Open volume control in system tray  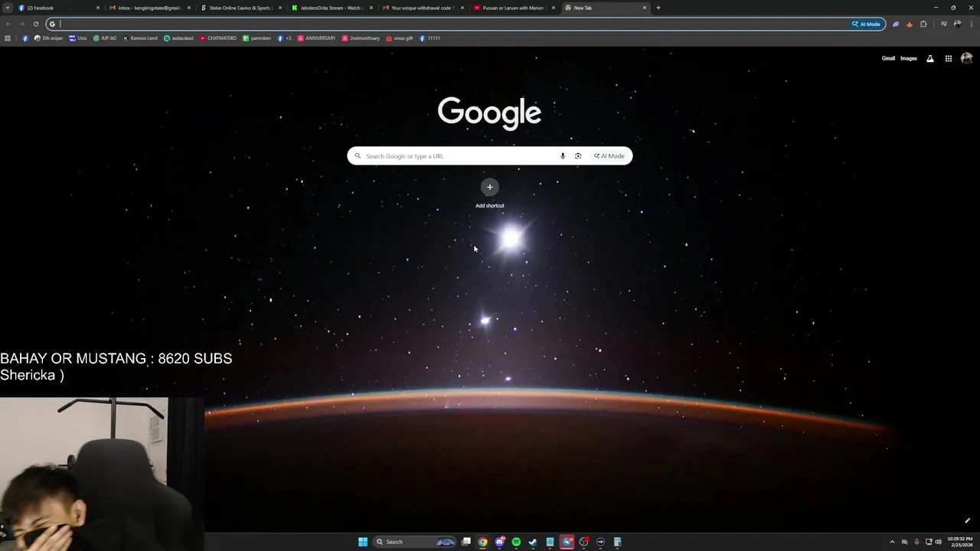pyautogui.click(x=938, y=542)
